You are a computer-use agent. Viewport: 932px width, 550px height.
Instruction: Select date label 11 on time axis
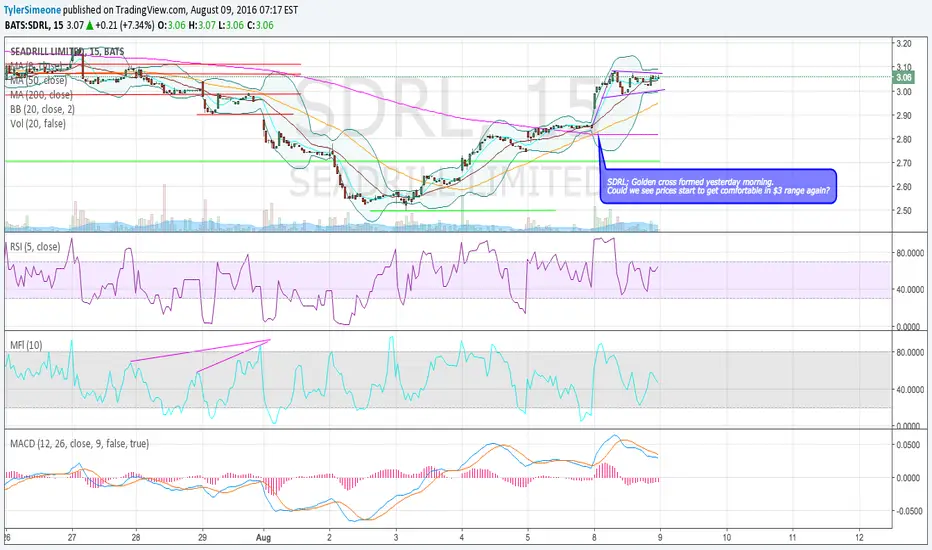coord(792,538)
